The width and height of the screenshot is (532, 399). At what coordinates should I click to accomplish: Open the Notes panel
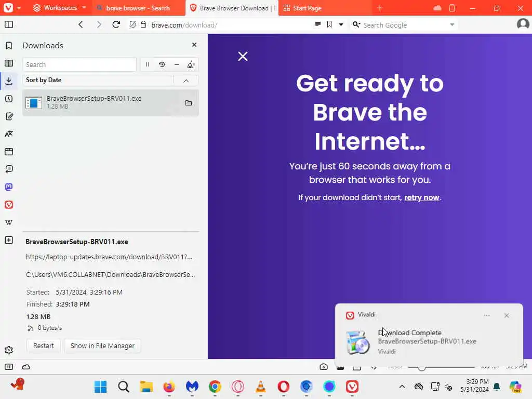tap(9, 116)
